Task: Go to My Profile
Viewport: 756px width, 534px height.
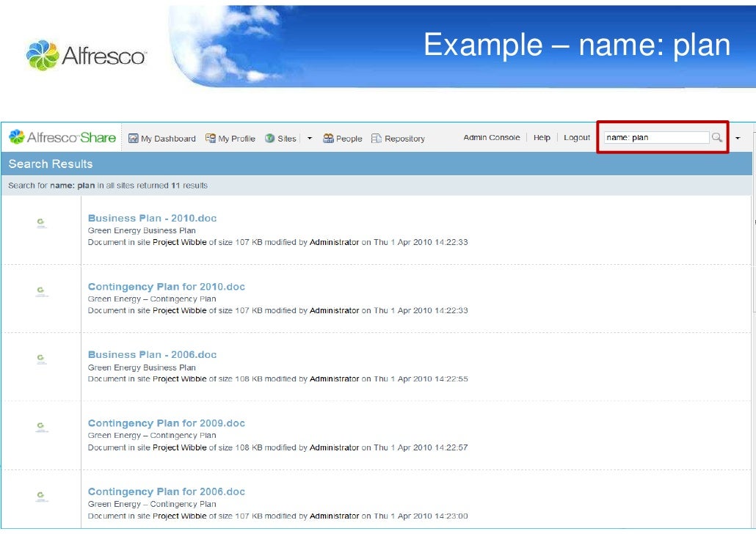Action: (237, 139)
